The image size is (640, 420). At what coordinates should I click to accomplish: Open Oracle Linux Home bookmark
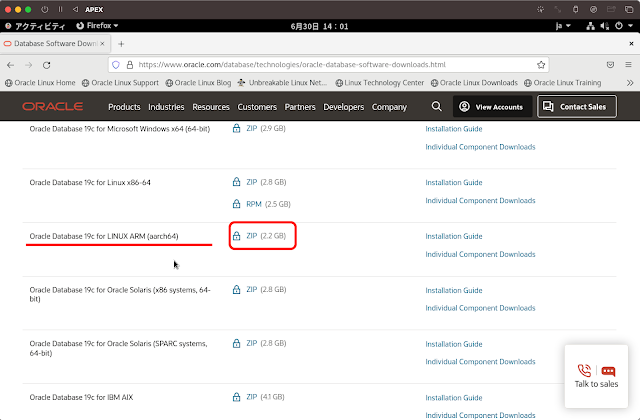coord(40,83)
